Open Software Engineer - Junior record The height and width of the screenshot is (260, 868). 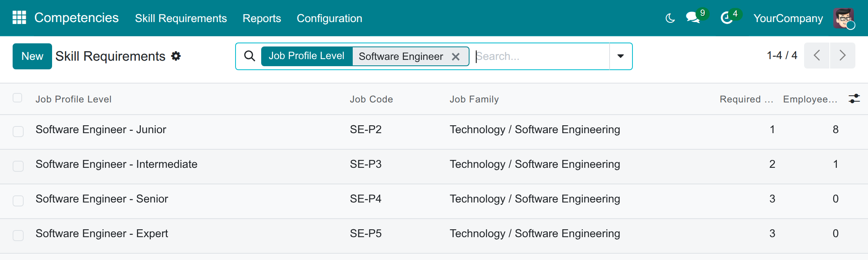coord(101,130)
